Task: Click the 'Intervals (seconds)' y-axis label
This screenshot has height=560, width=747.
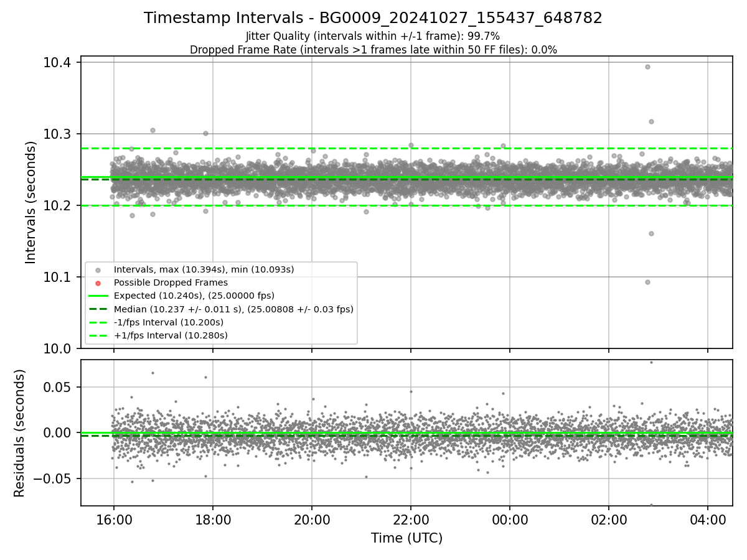Action: (x=31, y=202)
